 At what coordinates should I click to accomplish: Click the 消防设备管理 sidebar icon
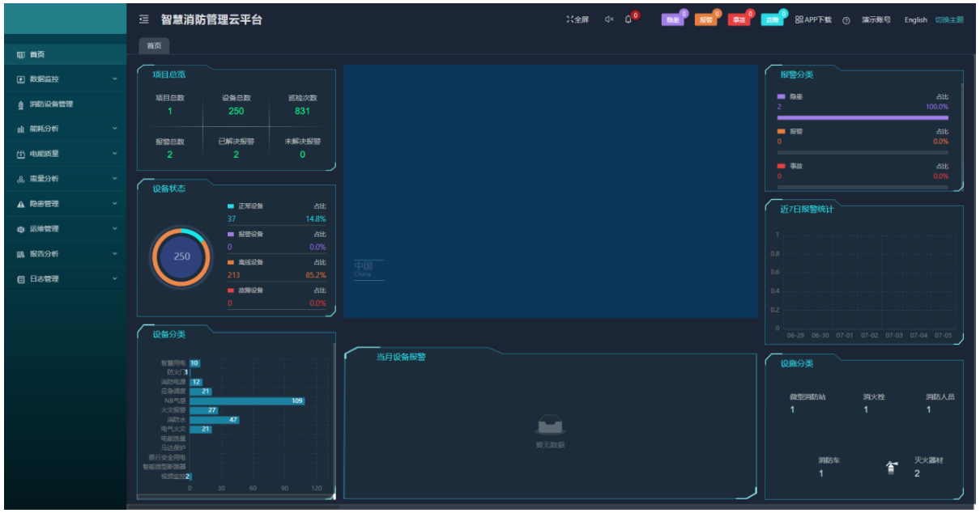(x=21, y=104)
